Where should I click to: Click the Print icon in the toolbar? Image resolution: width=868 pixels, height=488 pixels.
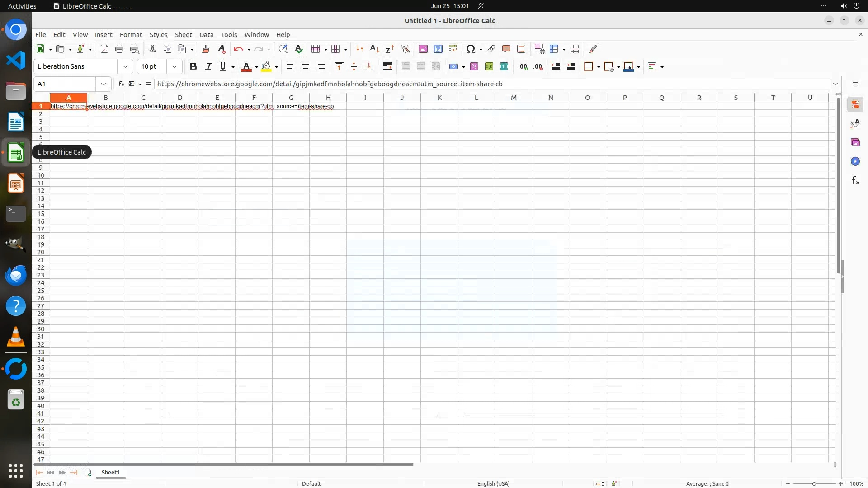tap(119, 49)
